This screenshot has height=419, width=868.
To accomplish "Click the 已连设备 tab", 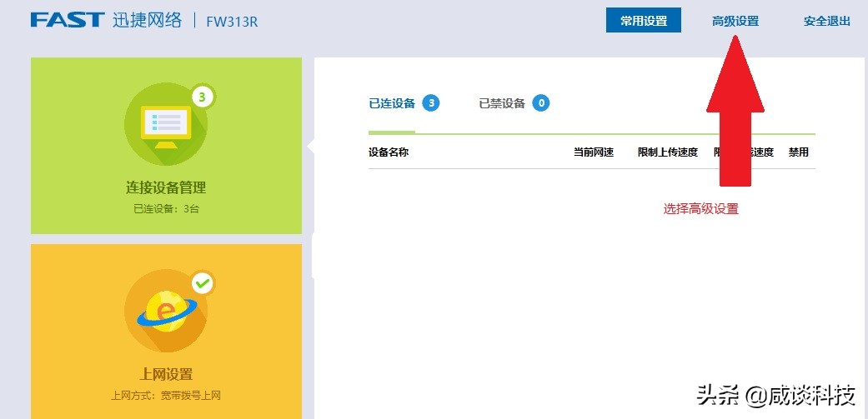I will pyautogui.click(x=391, y=103).
